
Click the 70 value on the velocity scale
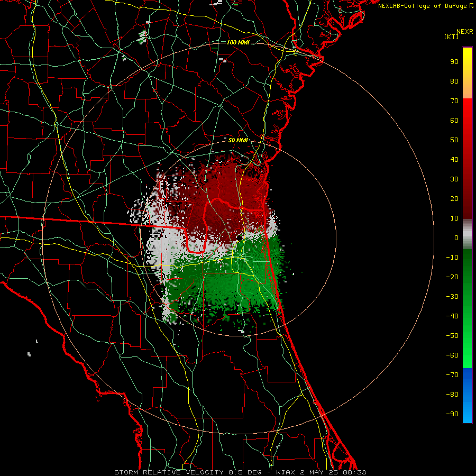pyautogui.click(x=454, y=101)
